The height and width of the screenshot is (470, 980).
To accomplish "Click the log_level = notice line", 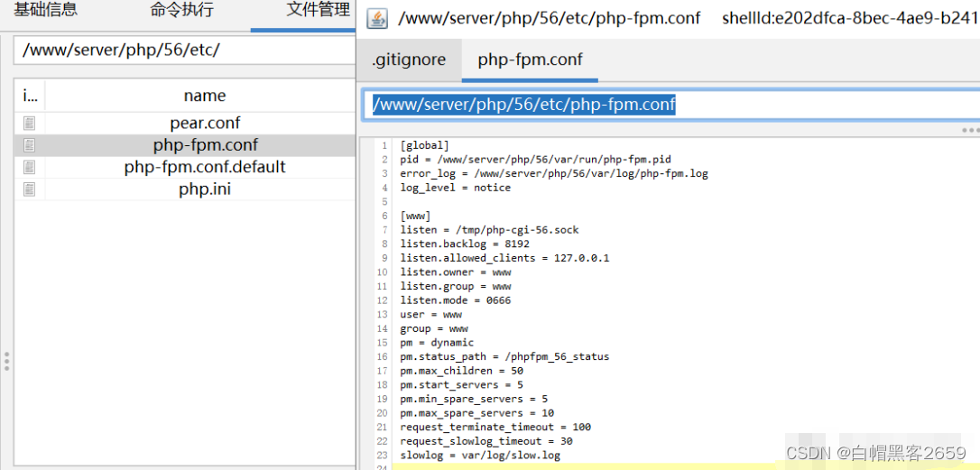I will pos(455,188).
